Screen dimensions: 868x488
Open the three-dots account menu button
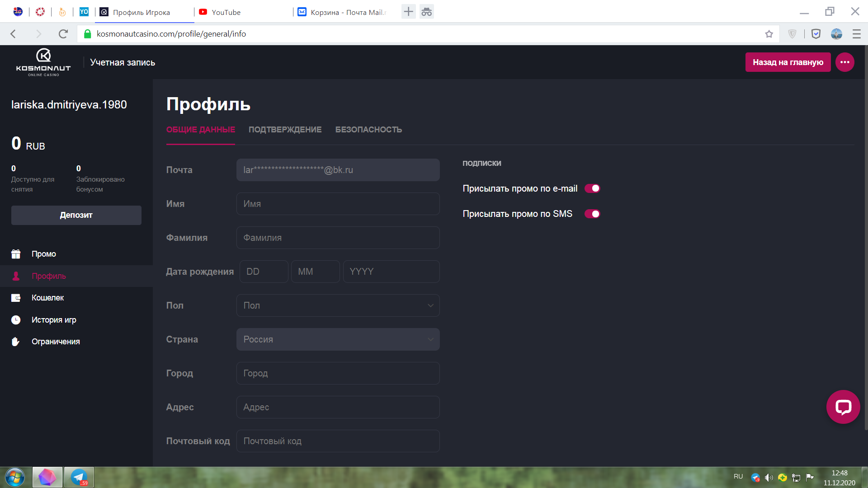[x=844, y=62]
